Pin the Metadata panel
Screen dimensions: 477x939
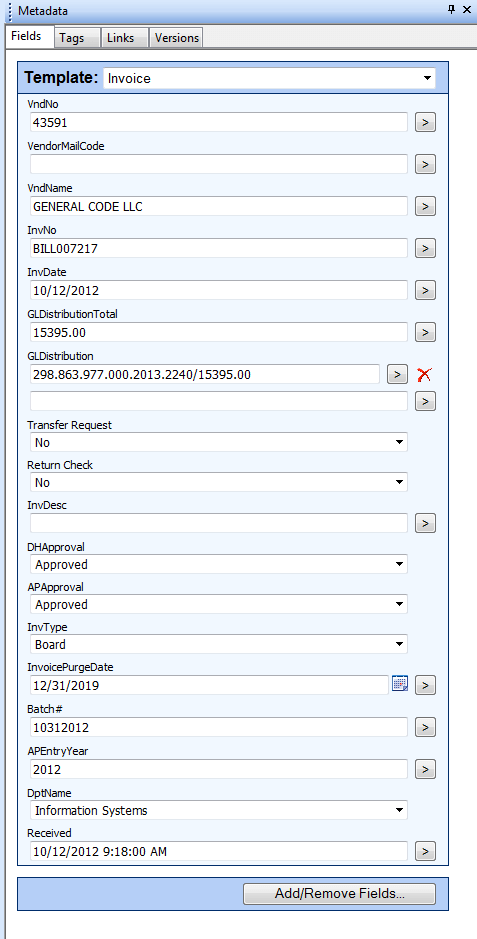click(451, 10)
